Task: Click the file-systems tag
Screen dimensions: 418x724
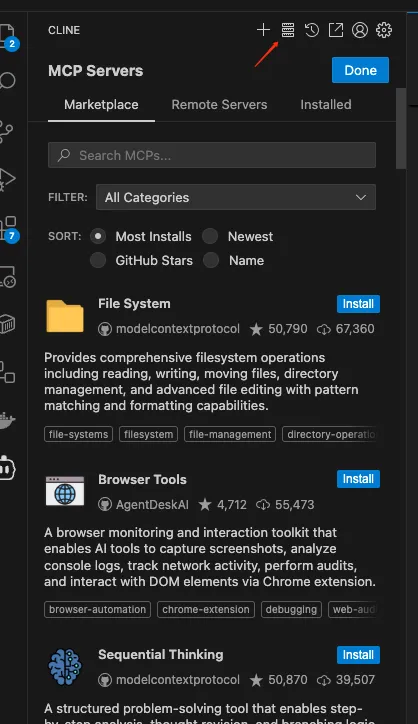Action: point(79,434)
